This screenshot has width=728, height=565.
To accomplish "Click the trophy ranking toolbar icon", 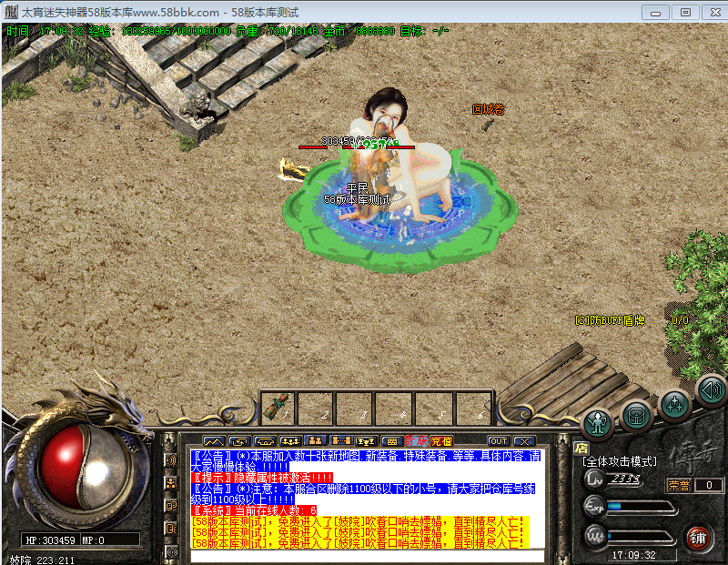I will (x=366, y=441).
